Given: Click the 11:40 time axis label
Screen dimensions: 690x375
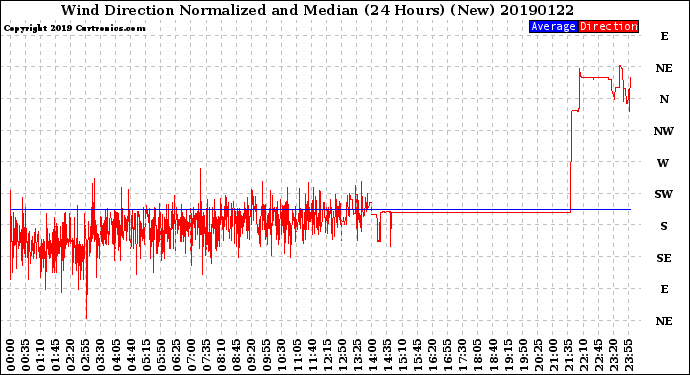Looking at the screenshot, I should coord(312,355).
